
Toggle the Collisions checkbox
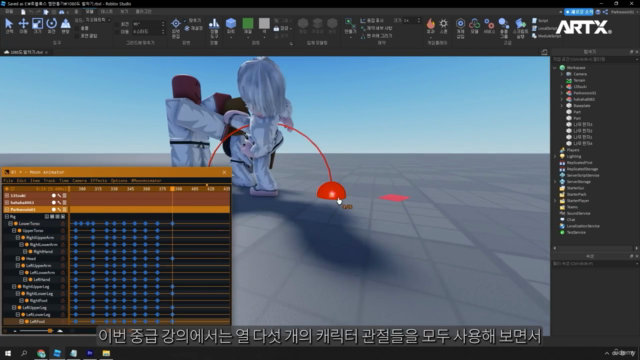pyautogui.click(x=77, y=28)
